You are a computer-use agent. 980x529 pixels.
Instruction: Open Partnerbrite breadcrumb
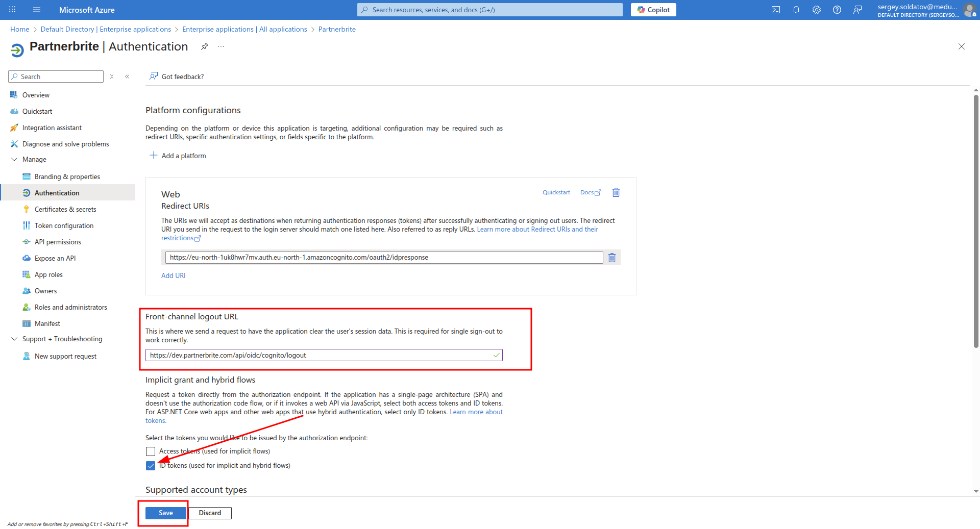(337, 29)
